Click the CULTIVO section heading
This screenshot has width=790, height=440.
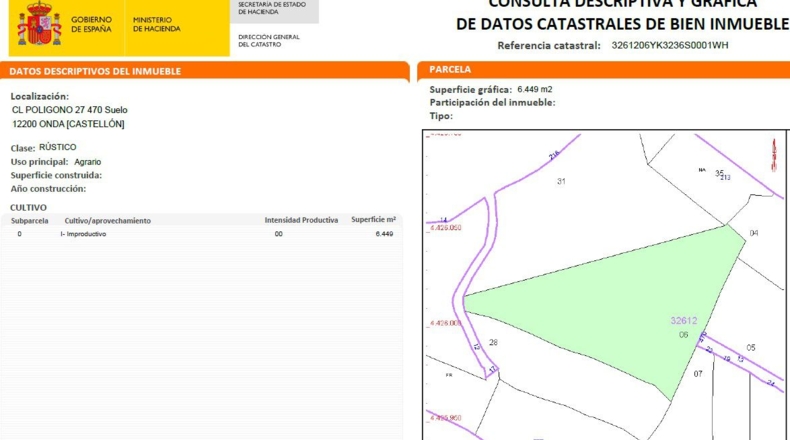click(28, 208)
